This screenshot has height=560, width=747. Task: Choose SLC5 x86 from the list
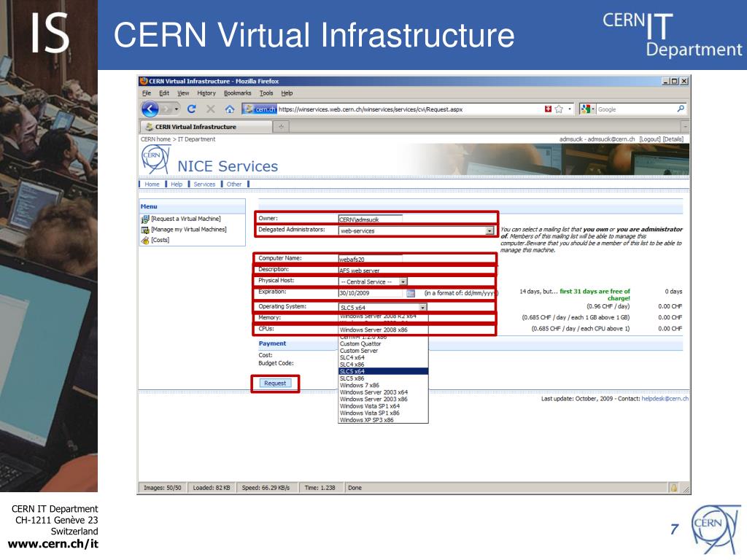[x=352, y=378]
